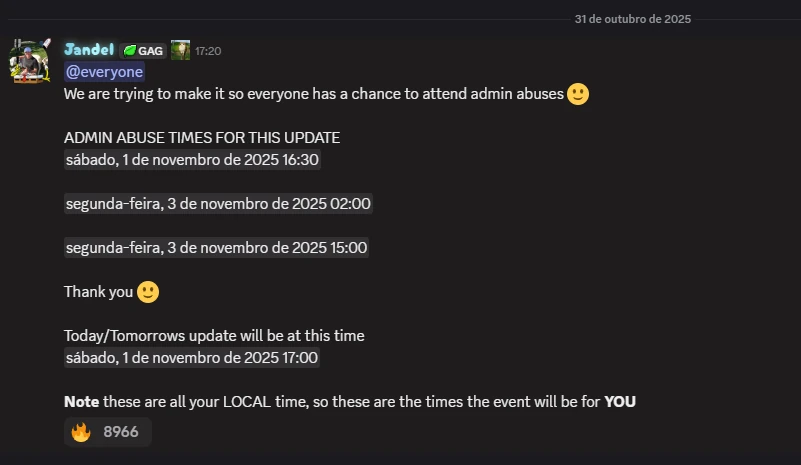
Task: Click the role icon beside GAG tag
Action: point(180,50)
